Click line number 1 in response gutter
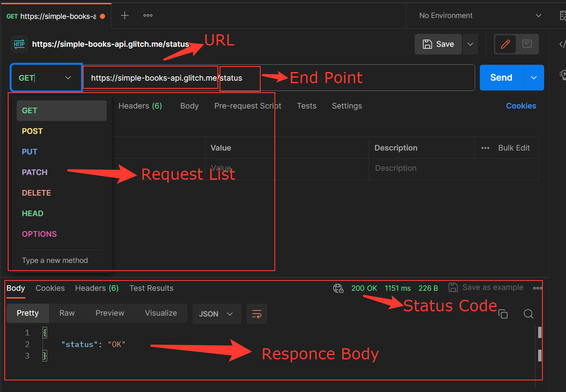Image resolution: width=566 pixels, height=392 pixels. coord(27,333)
